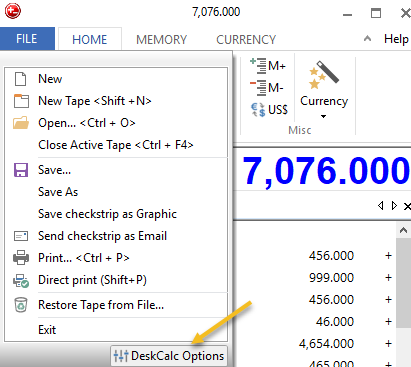
Task: Switch to the CURRENCY ribbon tab
Action: [246, 40]
